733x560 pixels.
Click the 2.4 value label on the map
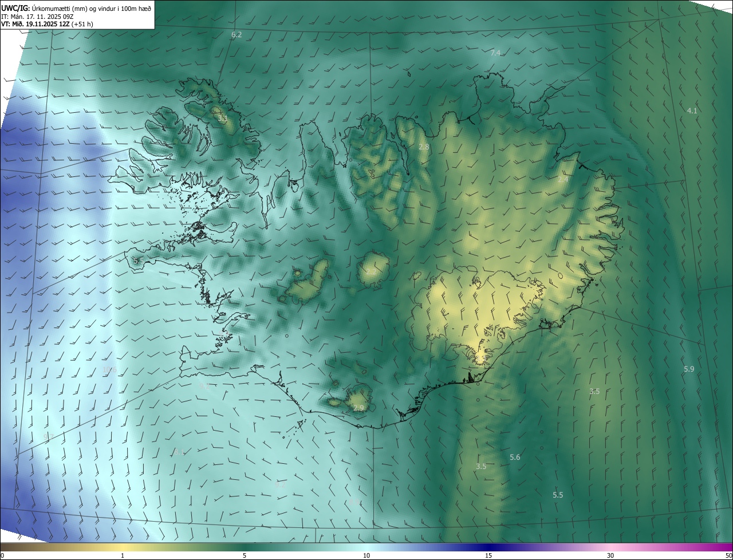pyautogui.click(x=563, y=179)
